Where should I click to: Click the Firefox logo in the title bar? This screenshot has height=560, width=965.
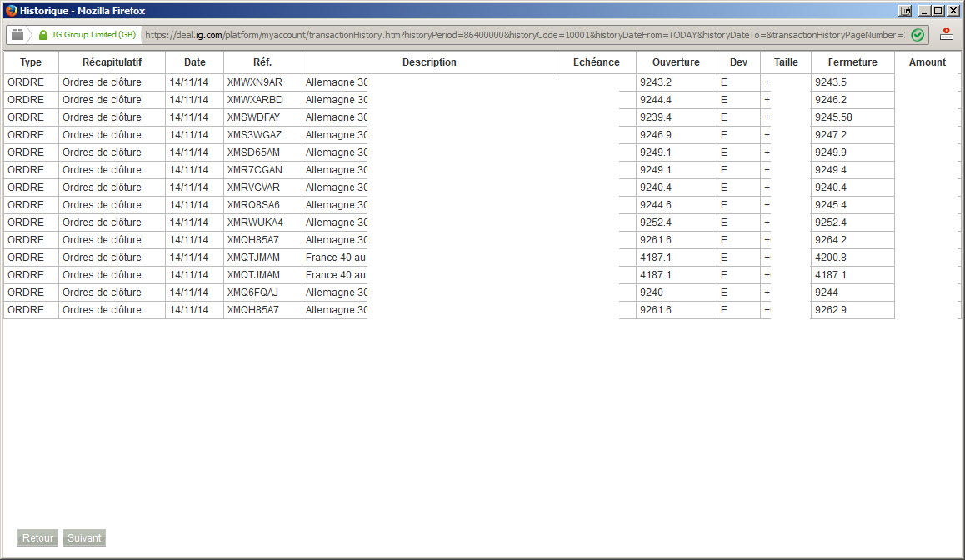11,11
